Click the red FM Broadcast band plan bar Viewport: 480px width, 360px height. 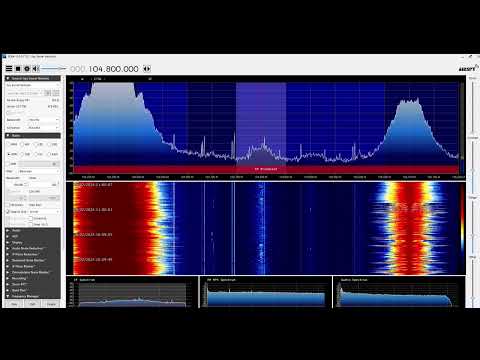[x=266, y=169]
